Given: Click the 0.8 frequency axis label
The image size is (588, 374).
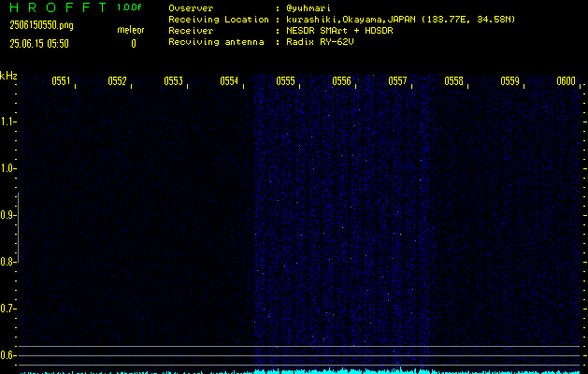Looking at the screenshot, I should [7, 262].
